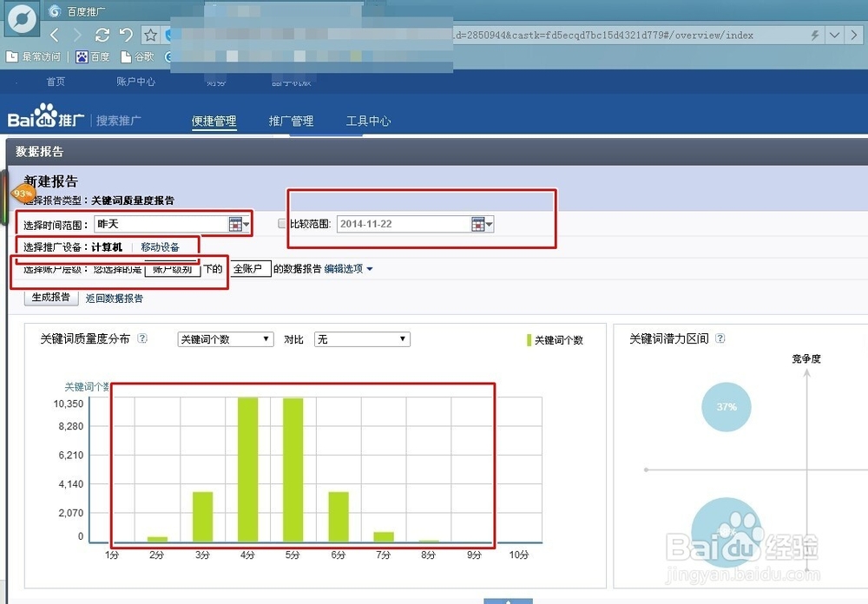
Task: Click the 返回数据报告 link
Action: 114,299
